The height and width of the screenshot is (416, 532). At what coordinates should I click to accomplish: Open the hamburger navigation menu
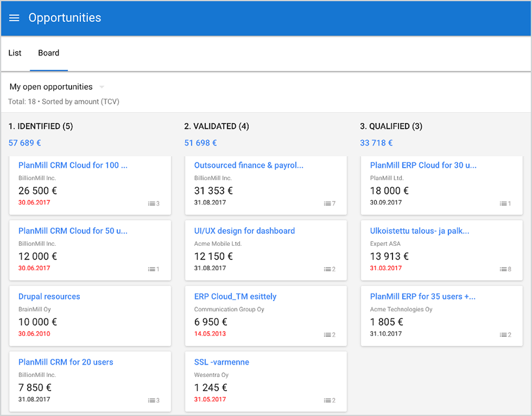coord(14,18)
